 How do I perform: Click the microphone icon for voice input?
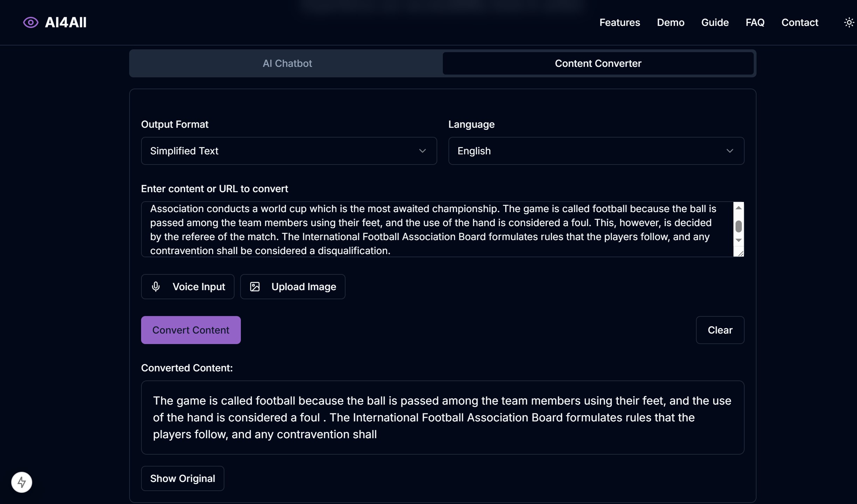[x=156, y=287]
